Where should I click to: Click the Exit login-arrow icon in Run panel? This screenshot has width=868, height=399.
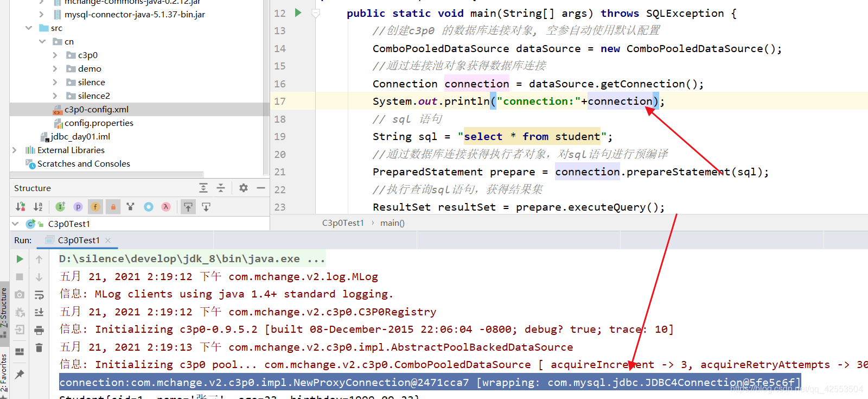pos(20,330)
